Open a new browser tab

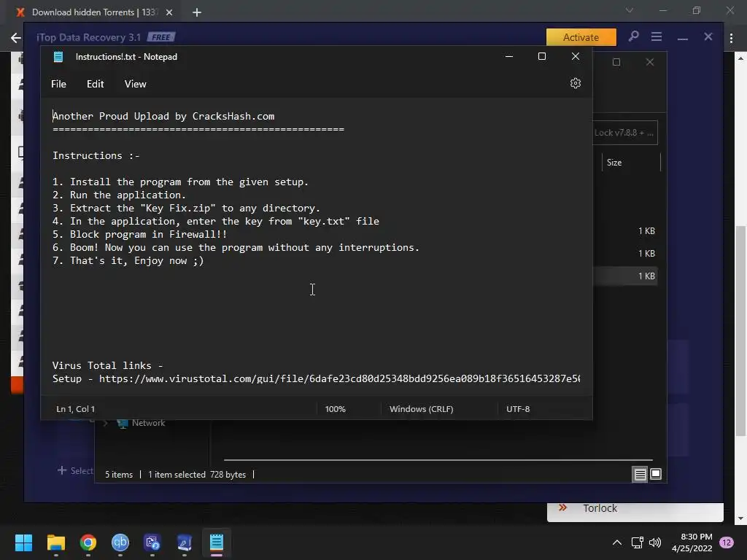click(197, 12)
